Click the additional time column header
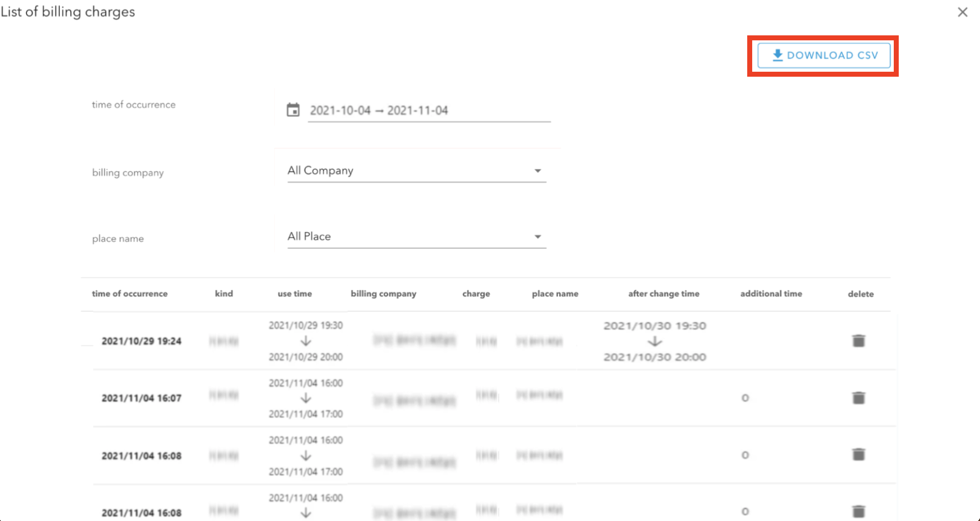Screen dimensions: 980x521 tap(771, 294)
